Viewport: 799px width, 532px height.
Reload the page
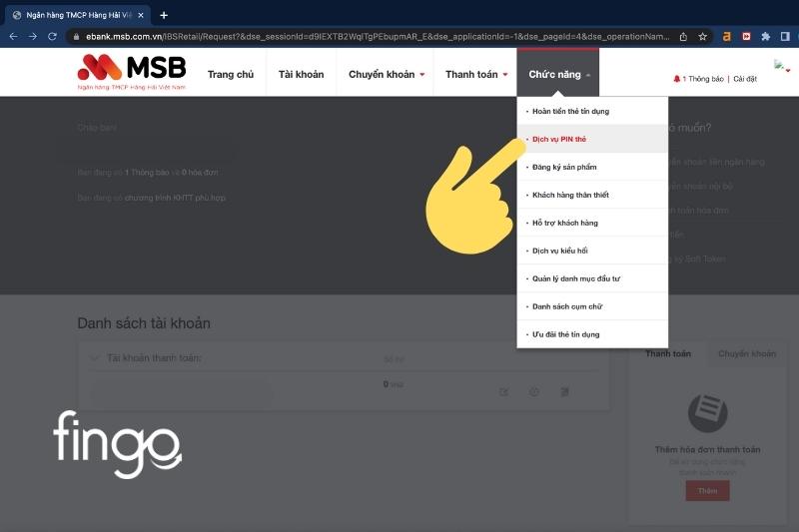click(52, 37)
